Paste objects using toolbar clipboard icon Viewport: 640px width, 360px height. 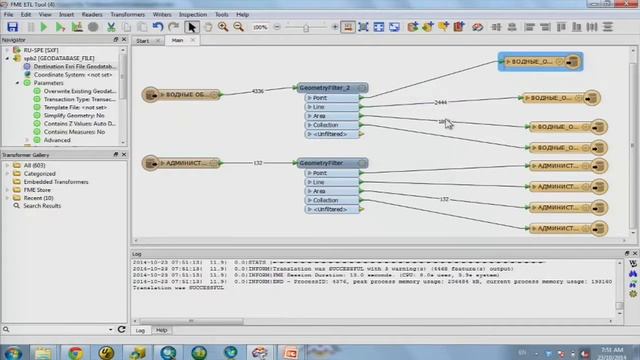click(x=142, y=27)
